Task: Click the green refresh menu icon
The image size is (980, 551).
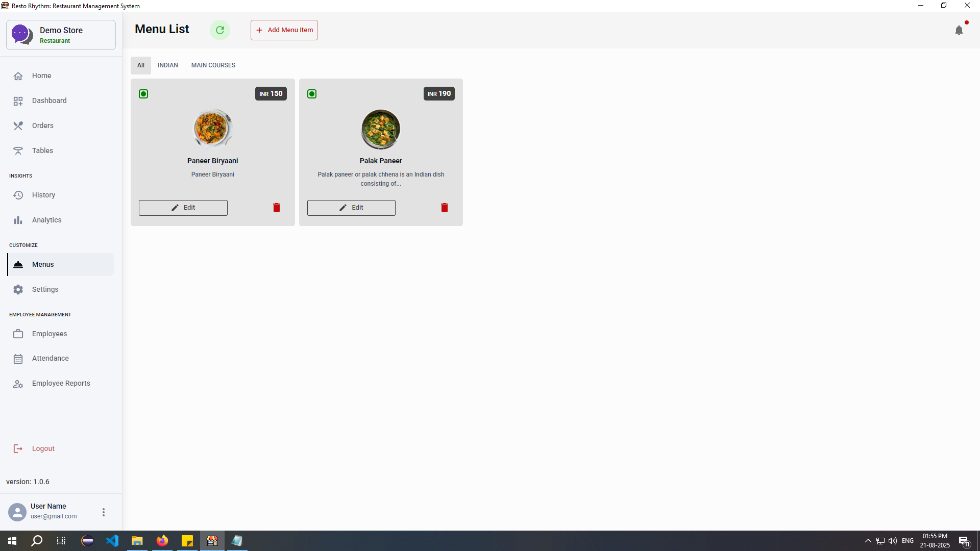Action: click(x=220, y=30)
